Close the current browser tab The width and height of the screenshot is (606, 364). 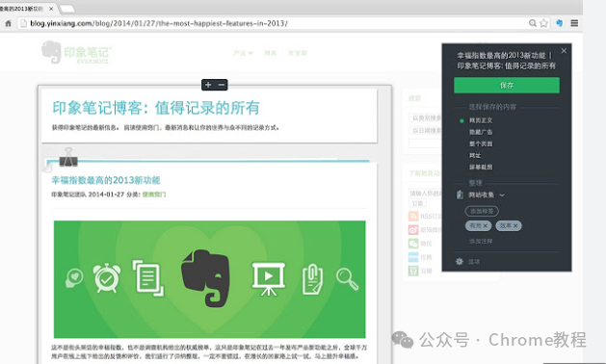[51, 8]
